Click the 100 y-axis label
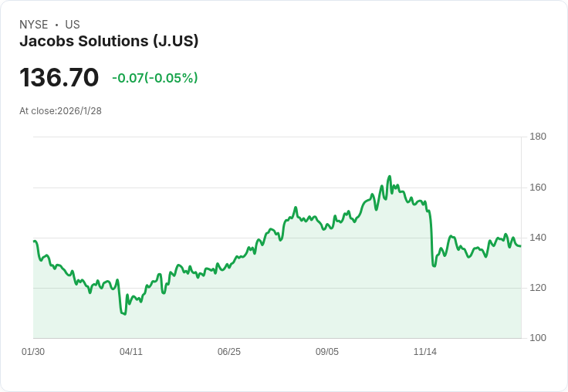Image resolution: width=568 pixels, height=392 pixels. click(x=538, y=338)
